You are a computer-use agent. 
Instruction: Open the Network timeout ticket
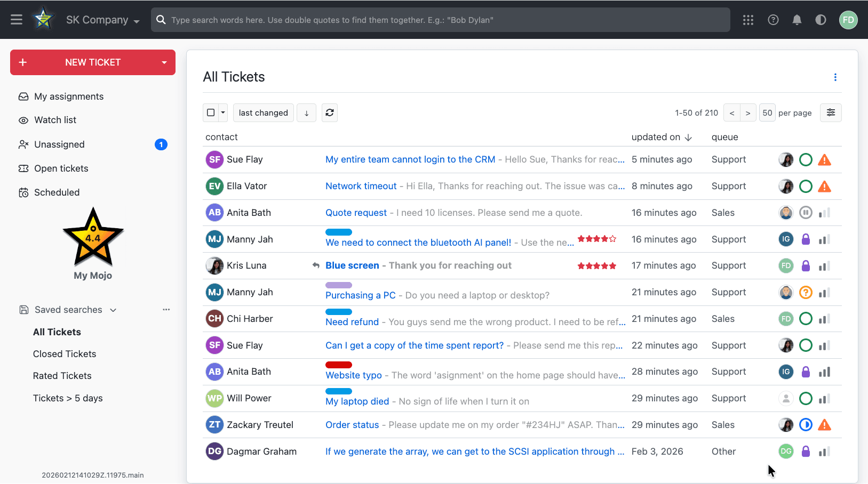click(361, 185)
